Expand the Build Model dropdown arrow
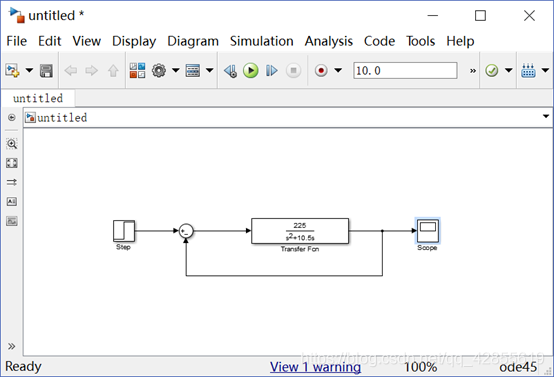Image resolution: width=554 pixels, height=377 pixels. (x=545, y=70)
